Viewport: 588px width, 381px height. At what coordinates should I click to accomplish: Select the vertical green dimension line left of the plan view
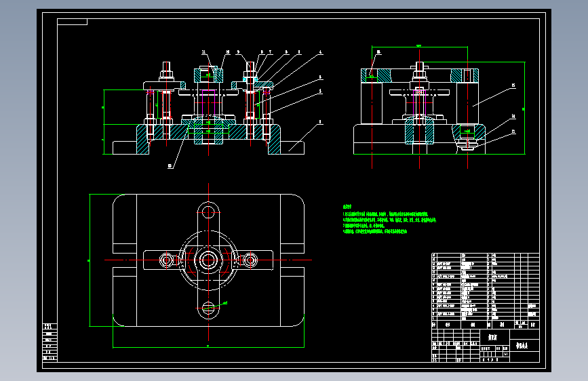tap(90, 260)
